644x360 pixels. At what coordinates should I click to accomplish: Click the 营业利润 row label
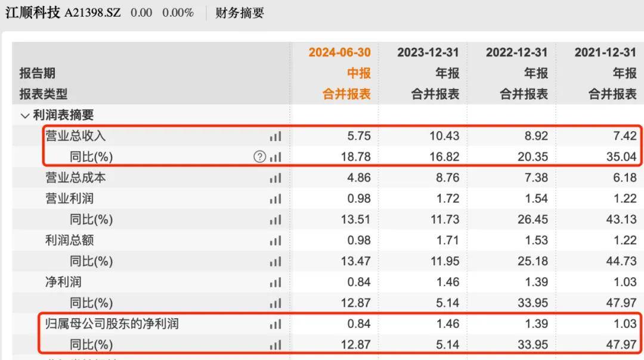click(69, 199)
